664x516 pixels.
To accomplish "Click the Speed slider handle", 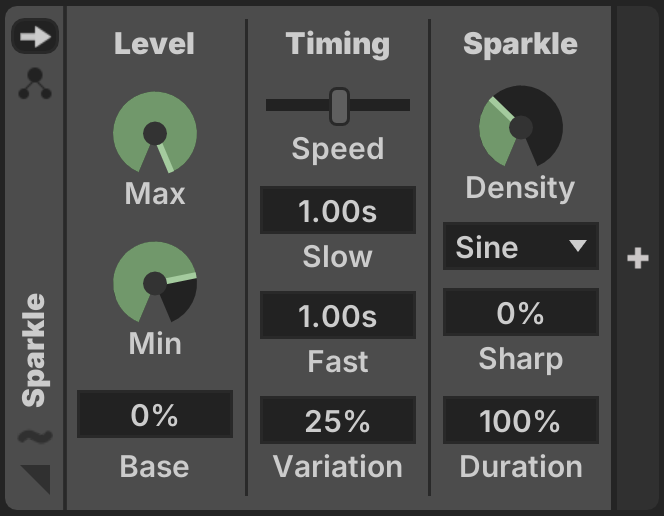I will 339,106.
